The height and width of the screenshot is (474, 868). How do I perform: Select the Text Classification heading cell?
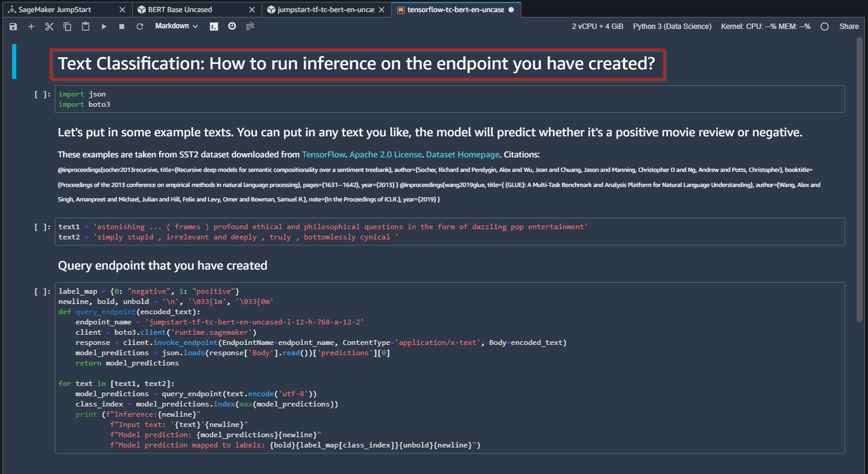pos(356,64)
